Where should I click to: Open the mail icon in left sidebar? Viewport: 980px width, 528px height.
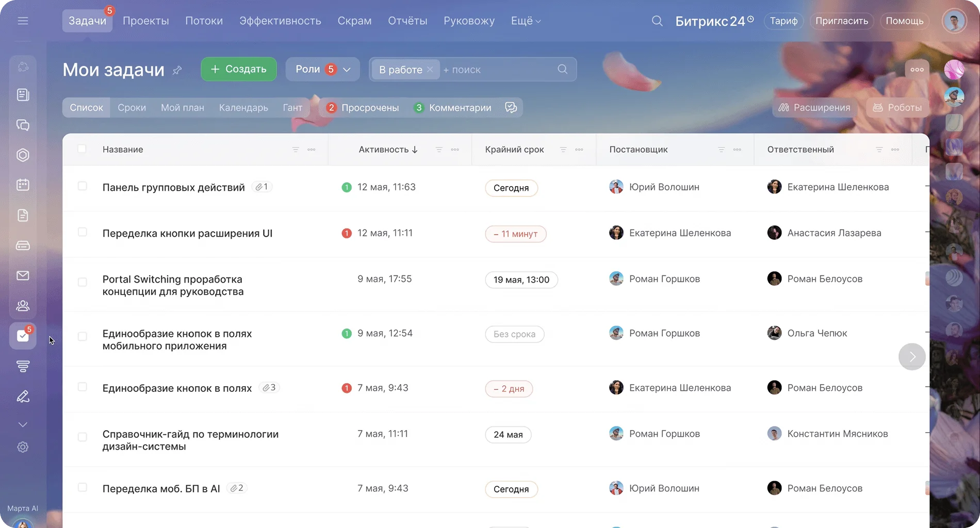(23, 276)
